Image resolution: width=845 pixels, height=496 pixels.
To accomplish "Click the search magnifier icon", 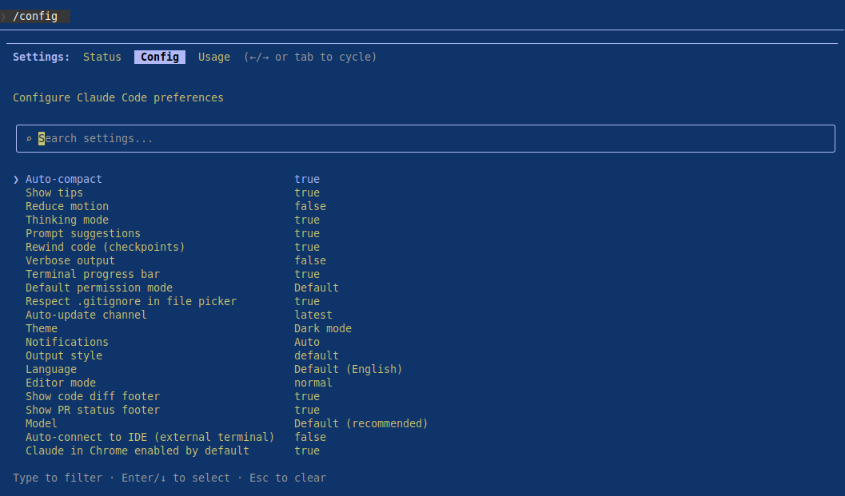I will coord(29,139).
